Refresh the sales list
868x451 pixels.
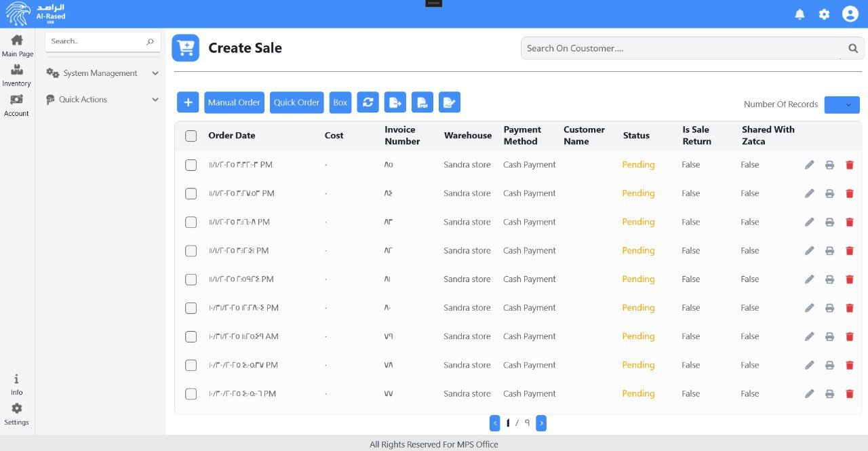click(x=368, y=102)
